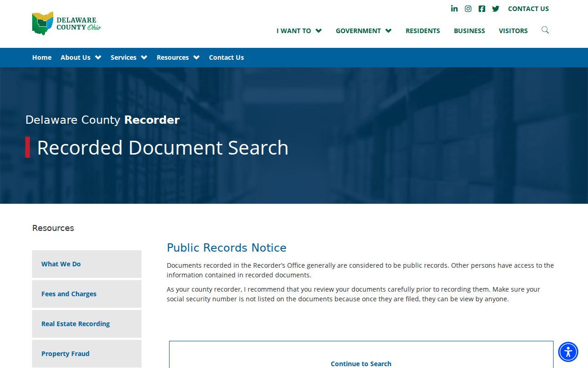This screenshot has height=368, width=588.
Task: Open the Real Estate Recording sidebar link
Action: 87,324
